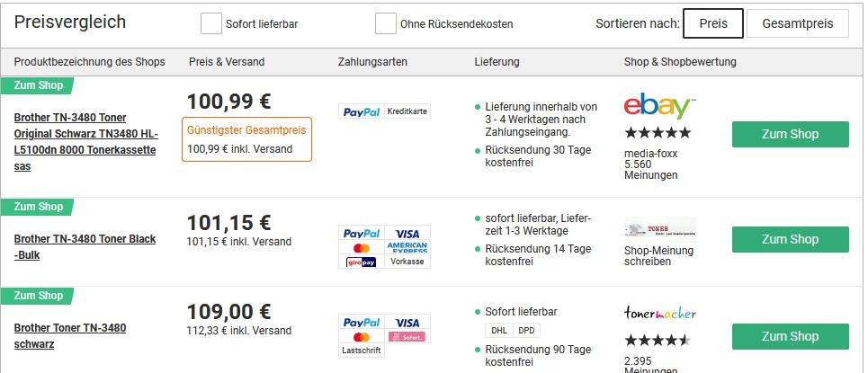Click the five-star rating of media-foxx

point(658,133)
